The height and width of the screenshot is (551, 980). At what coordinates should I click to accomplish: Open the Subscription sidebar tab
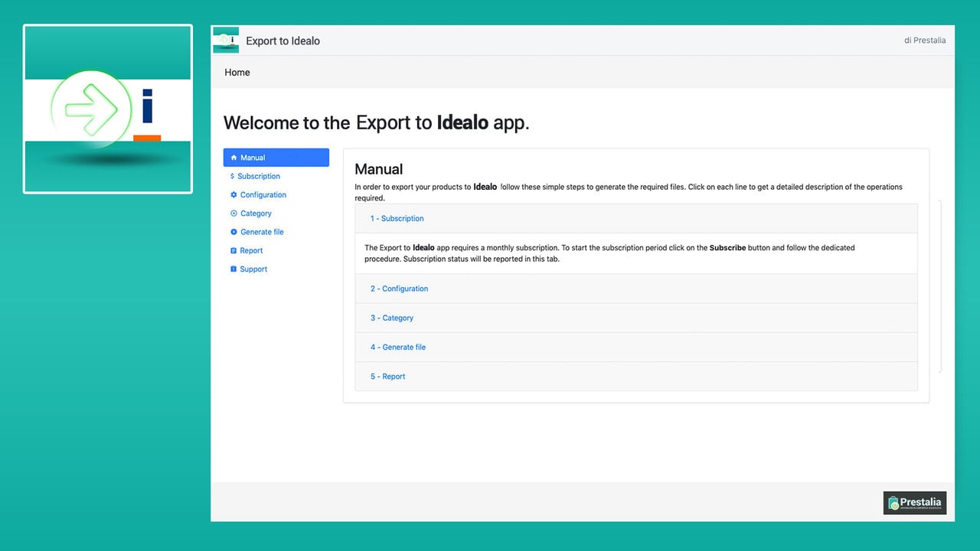276,176
